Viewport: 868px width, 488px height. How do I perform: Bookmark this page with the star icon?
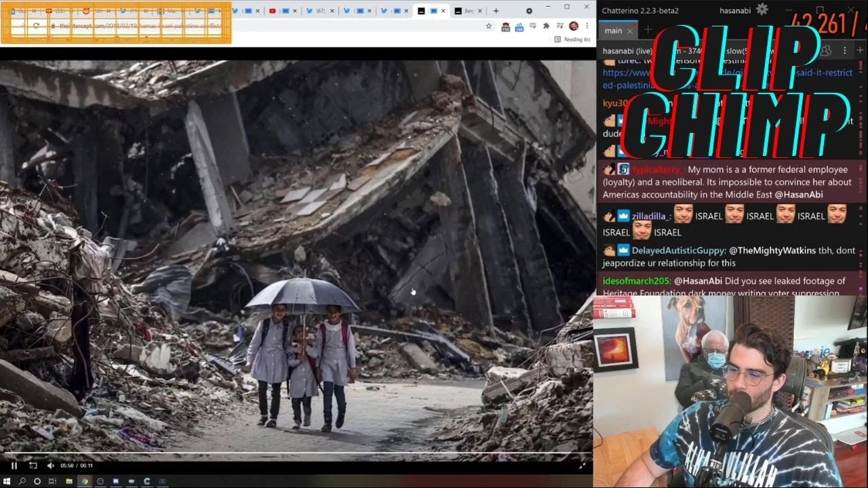[488, 26]
